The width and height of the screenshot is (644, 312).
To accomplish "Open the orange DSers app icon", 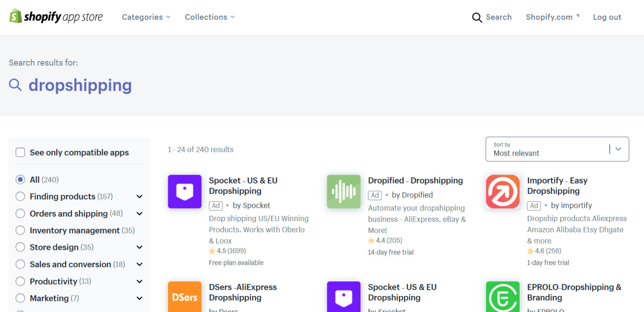I will [184, 297].
